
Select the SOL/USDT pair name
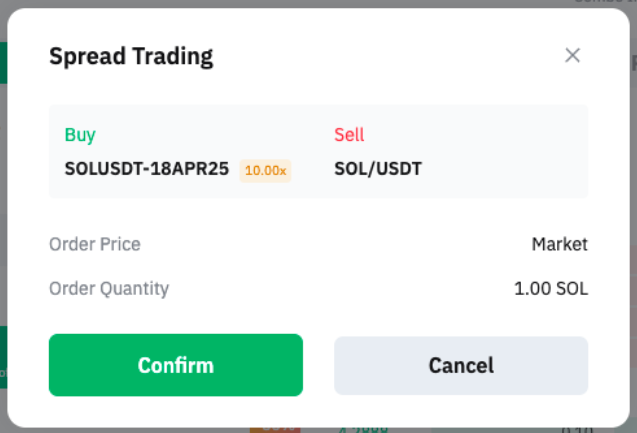pyautogui.click(x=378, y=169)
